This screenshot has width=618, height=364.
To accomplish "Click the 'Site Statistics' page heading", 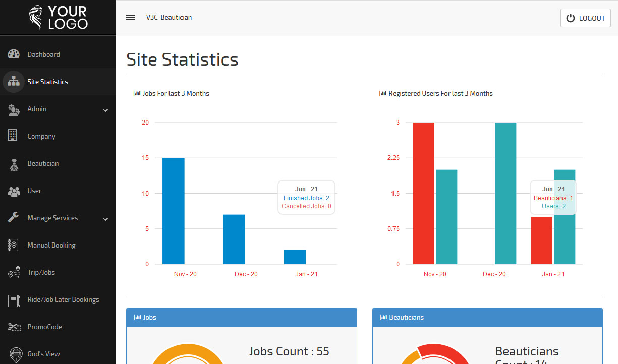I will click(182, 59).
